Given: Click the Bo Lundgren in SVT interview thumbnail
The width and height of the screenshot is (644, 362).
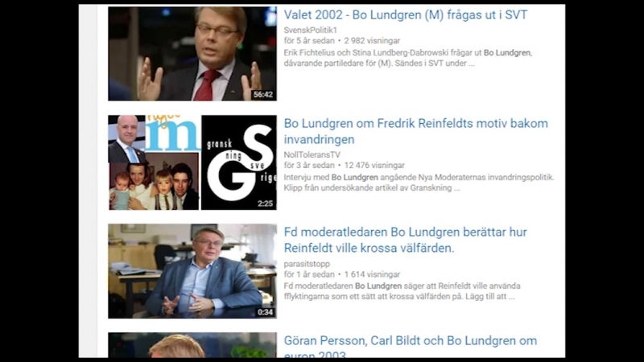Looking at the screenshot, I should tap(192, 53).
